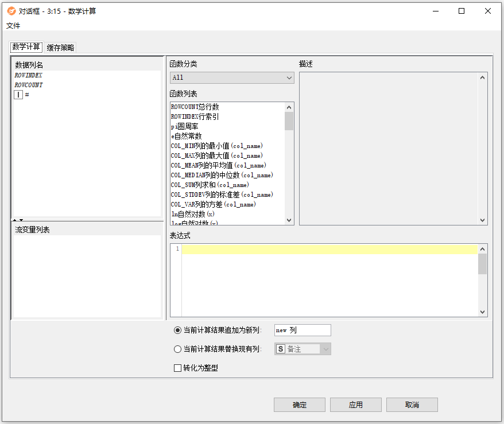Click the integer type icon beside # column
Screen dimensions: 504x424
(18, 95)
